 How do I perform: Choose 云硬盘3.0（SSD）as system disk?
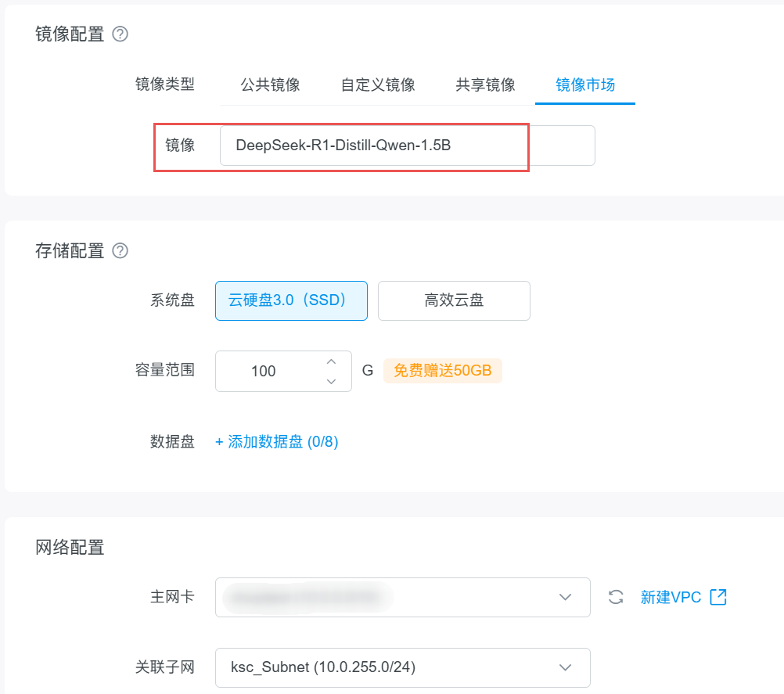[291, 300]
